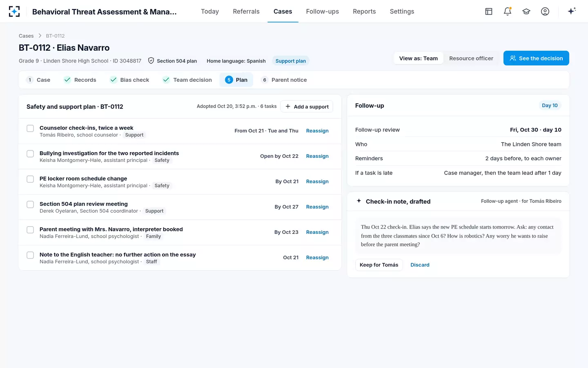Image resolution: width=588 pixels, height=368 pixels.
Task: Open the Follow-ups tab
Action: [x=323, y=11]
